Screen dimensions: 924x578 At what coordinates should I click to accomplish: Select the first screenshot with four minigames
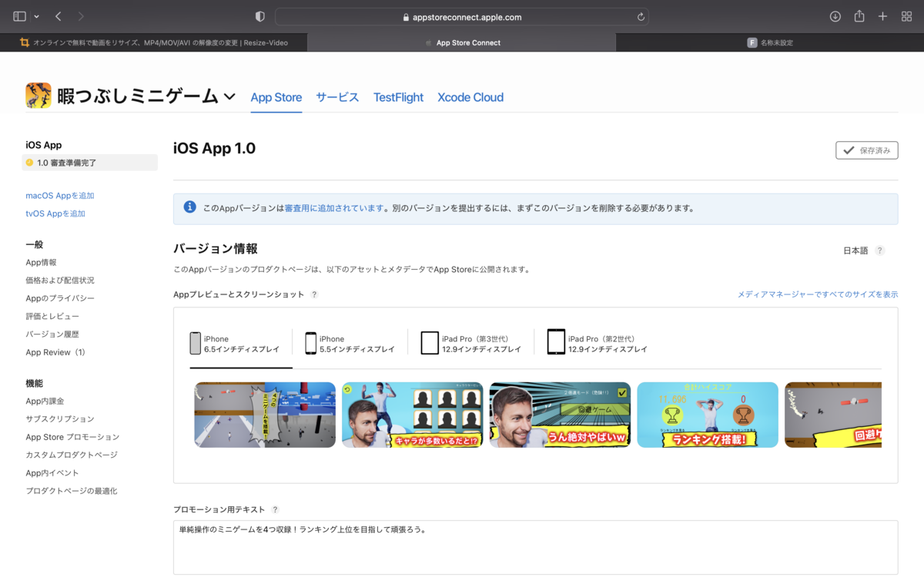click(x=265, y=415)
